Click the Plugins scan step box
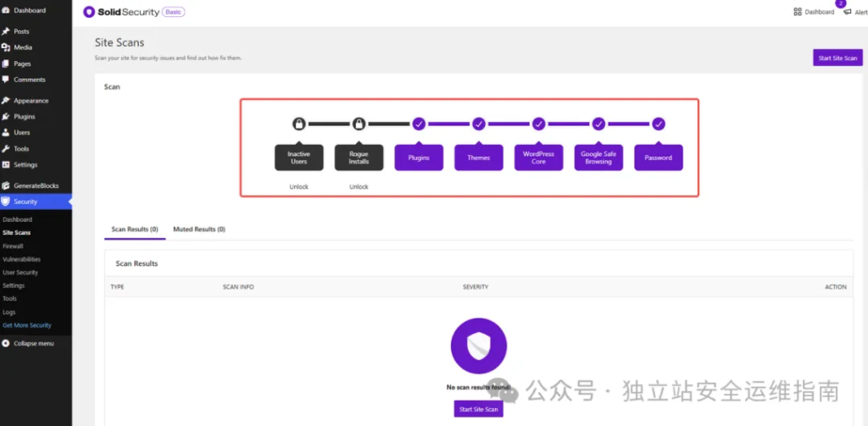 [419, 158]
